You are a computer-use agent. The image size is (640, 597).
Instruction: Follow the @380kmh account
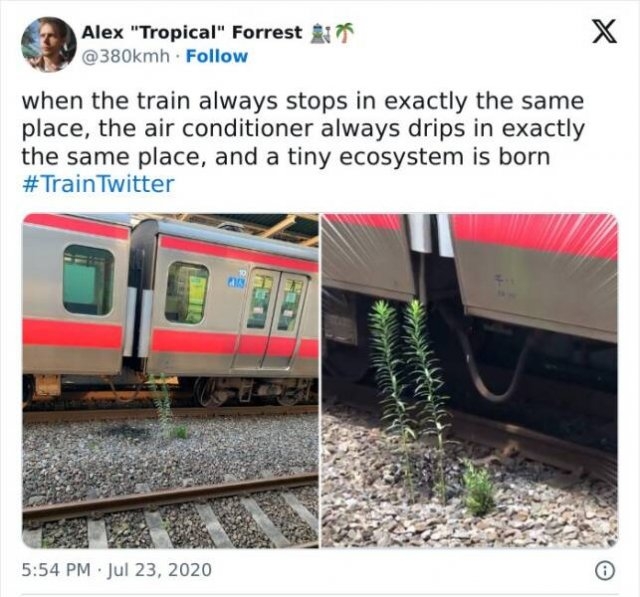pos(217,56)
